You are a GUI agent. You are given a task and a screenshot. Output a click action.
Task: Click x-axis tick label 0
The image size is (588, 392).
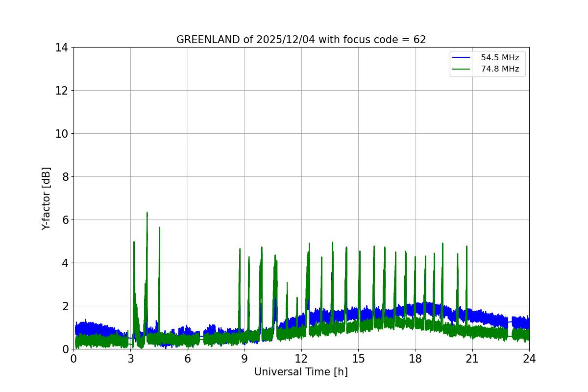[x=73, y=359]
